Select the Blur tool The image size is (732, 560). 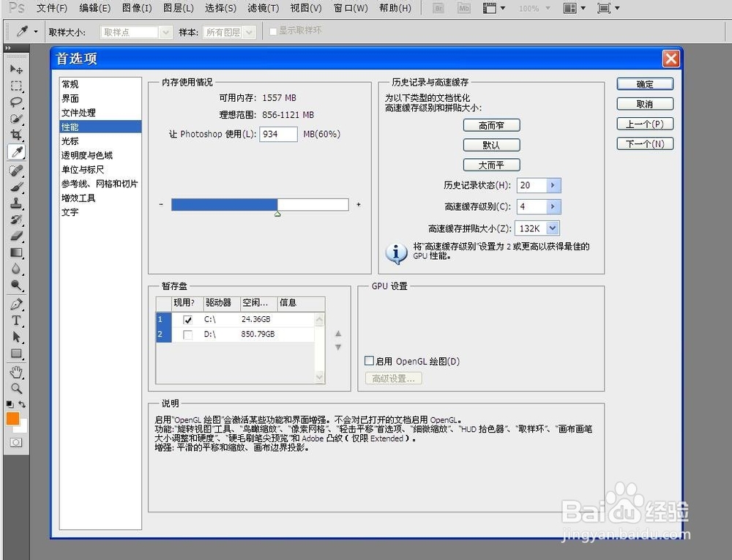click(x=16, y=269)
